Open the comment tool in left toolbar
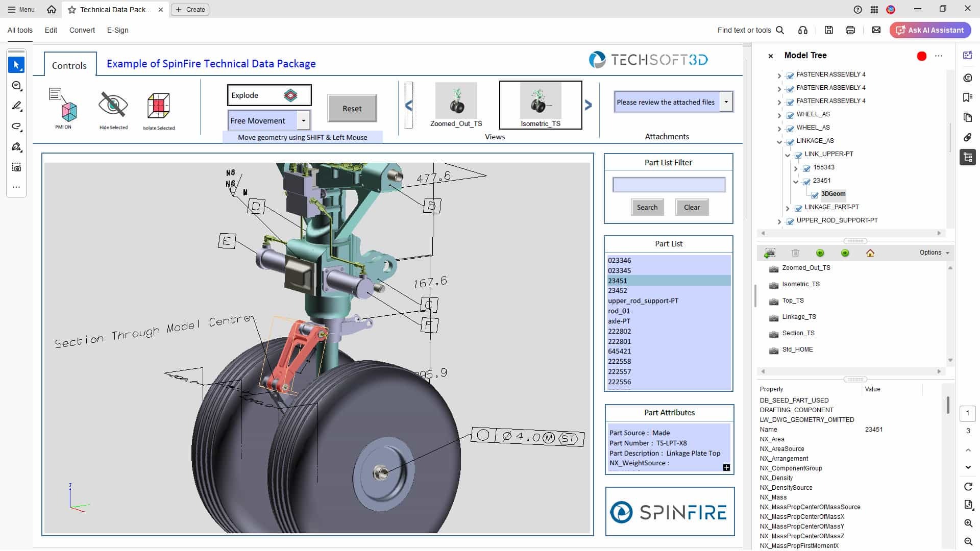The width and height of the screenshot is (980, 551). (16, 86)
